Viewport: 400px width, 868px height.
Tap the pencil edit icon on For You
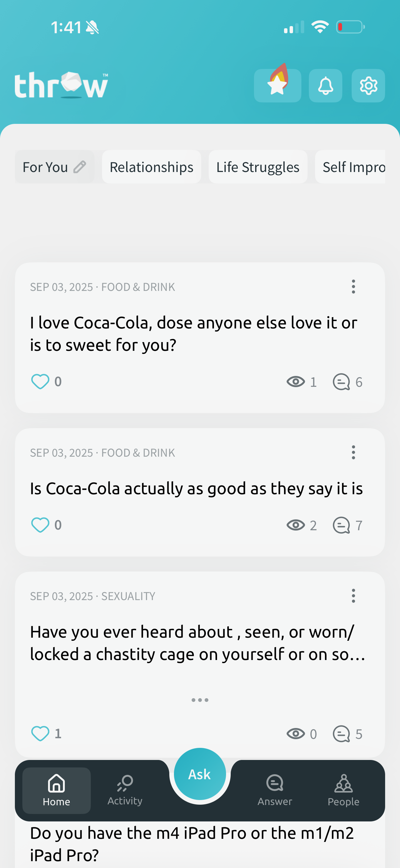(x=80, y=167)
